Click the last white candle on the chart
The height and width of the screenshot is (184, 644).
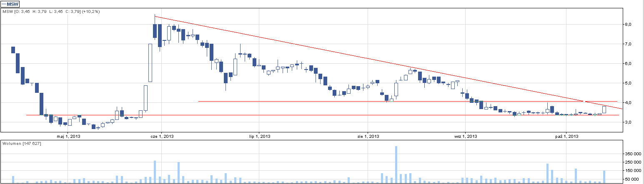tap(604, 109)
